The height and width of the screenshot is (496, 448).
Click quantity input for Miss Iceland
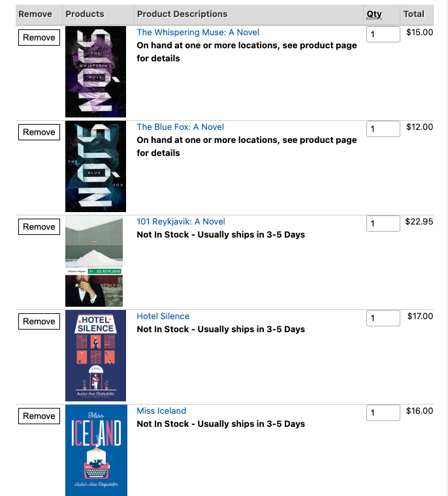point(383,412)
